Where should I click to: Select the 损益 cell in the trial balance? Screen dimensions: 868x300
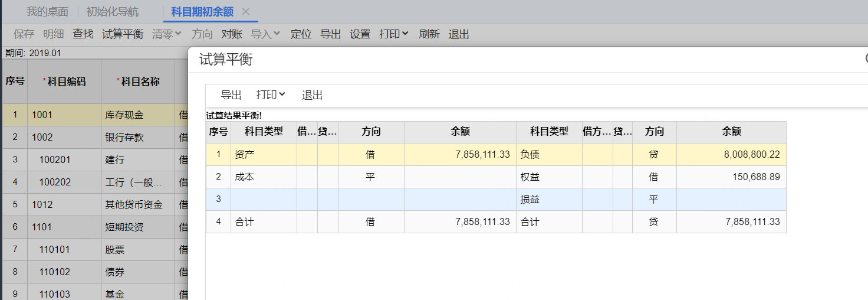[549, 200]
